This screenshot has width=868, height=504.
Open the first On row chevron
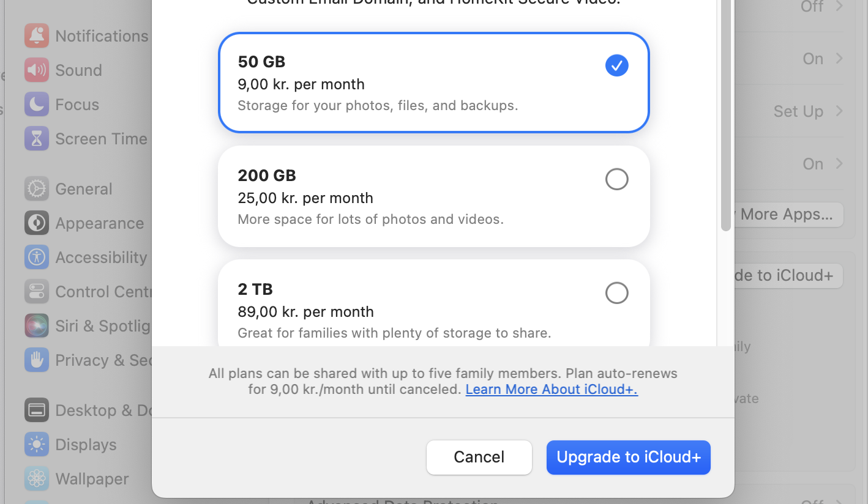click(x=839, y=59)
